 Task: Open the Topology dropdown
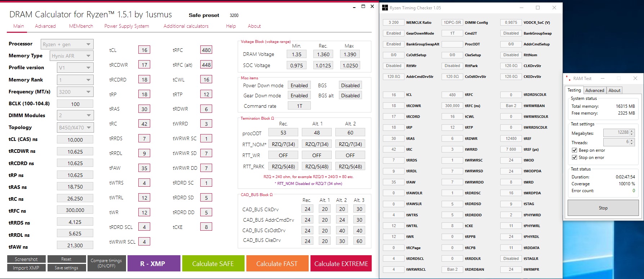click(x=75, y=127)
